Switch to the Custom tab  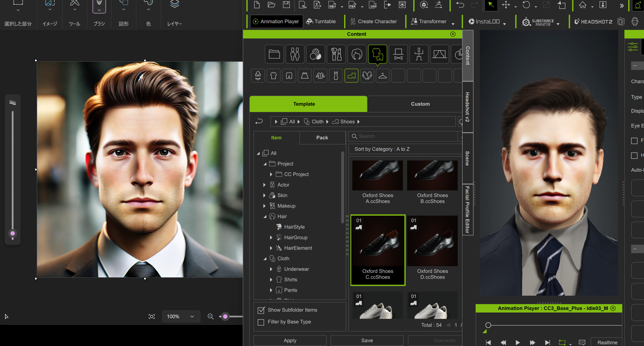click(420, 104)
